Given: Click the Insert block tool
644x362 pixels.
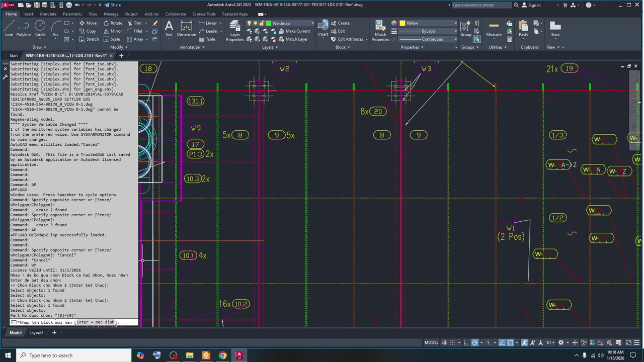Looking at the screenshot, I should coord(323,28).
